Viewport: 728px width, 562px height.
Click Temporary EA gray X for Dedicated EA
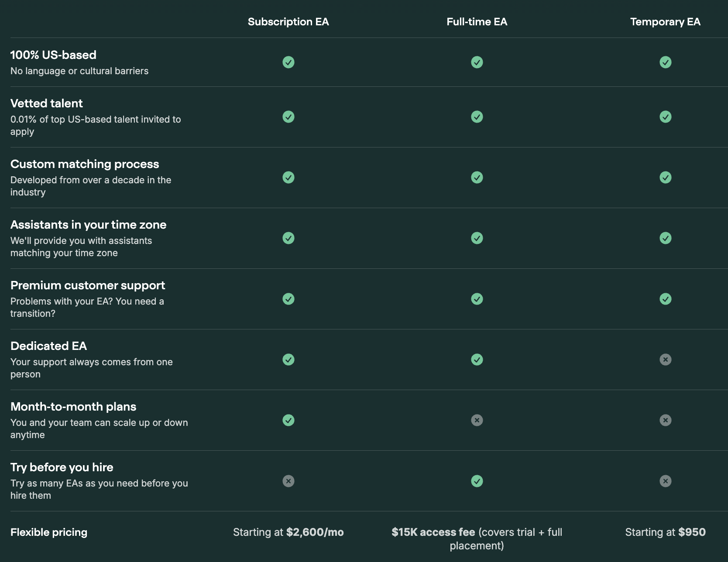click(665, 360)
